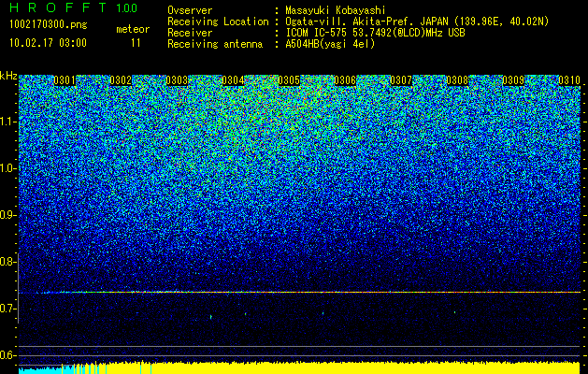Click the 0302 time marker
588x374 pixels.
click(121, 80)
